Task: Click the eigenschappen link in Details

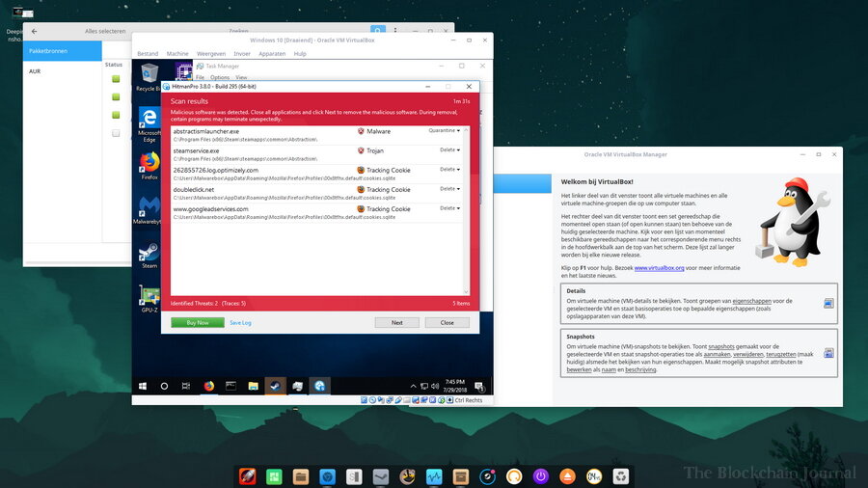Action: (x=751, y=301)
